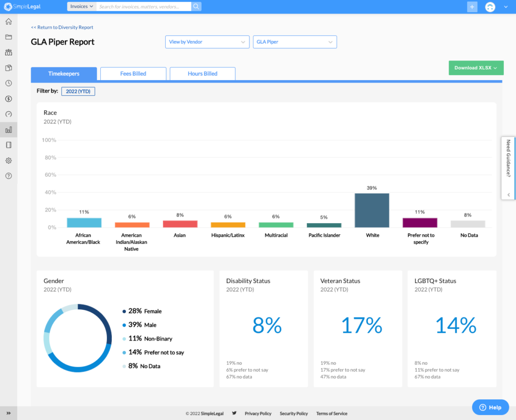Image resolution: width=516 pixels, height=420 pixels.
Task: Open the Vendors section via the people icon
Action: click(x=8, y=52)
